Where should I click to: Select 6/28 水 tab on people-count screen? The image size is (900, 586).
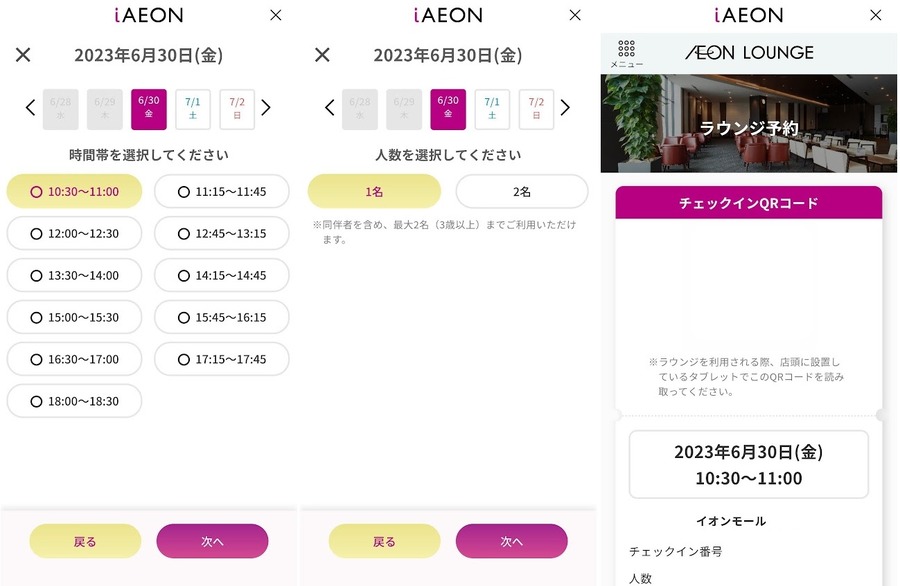point(360,108)
